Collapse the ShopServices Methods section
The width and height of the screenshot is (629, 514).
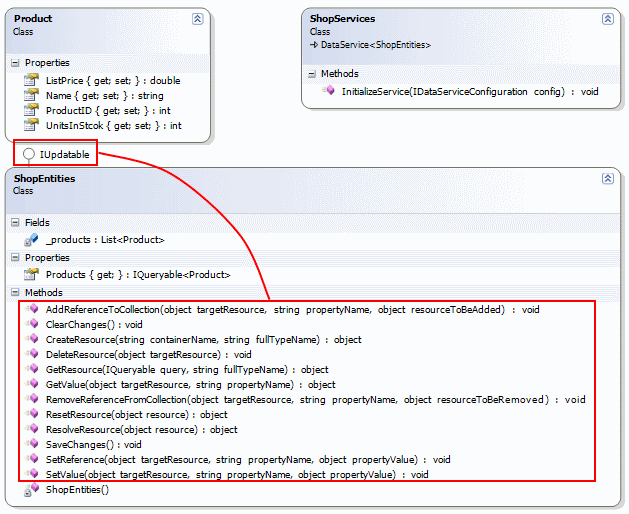(x=312, y=74)
